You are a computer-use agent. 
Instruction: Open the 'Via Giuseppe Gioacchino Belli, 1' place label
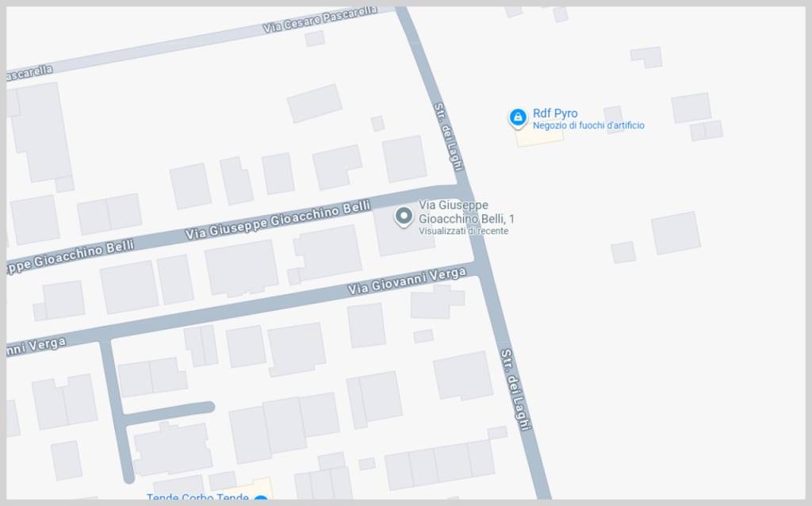coord(466,212)
